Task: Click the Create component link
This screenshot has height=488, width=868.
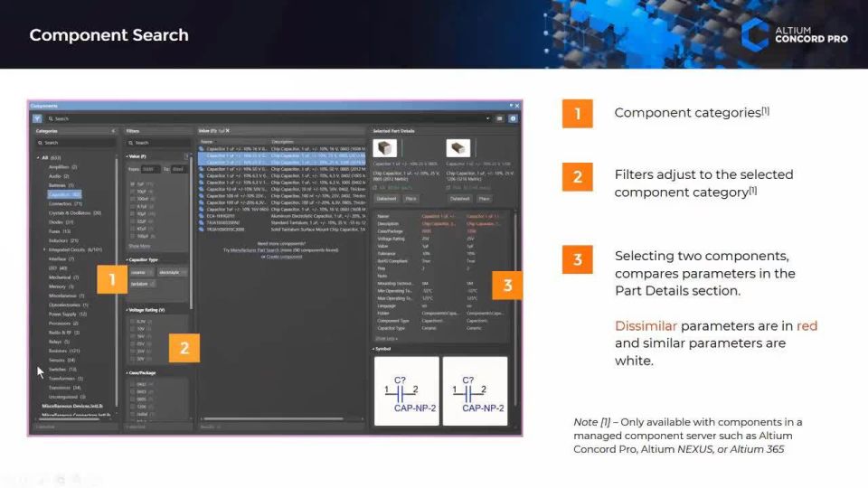Action: click(284, 257)
